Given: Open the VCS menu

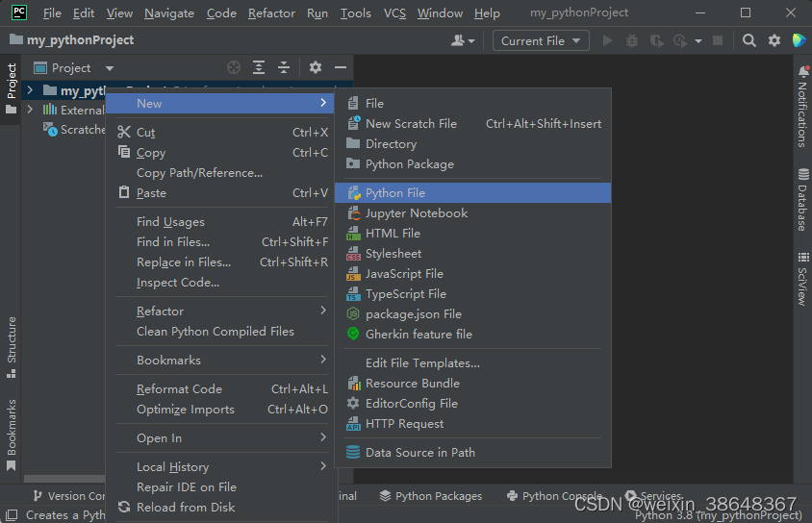Looking at the screenshot, I should click(394, 12).
